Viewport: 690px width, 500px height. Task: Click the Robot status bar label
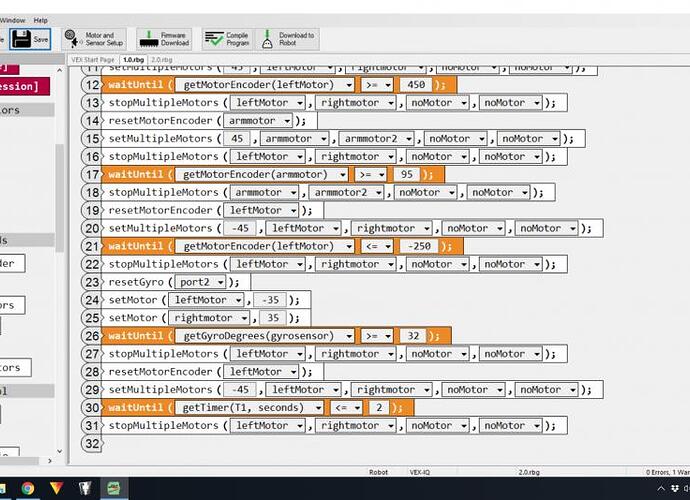click(378, 472)
